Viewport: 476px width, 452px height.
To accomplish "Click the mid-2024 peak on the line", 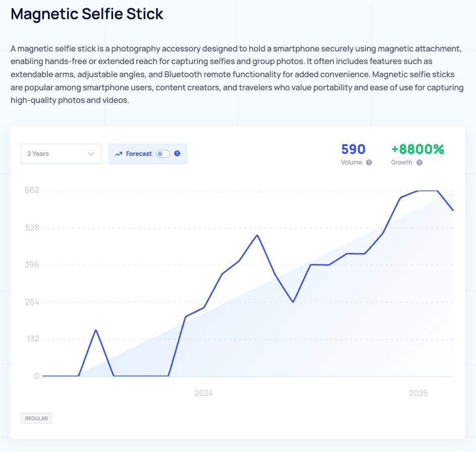I will point(257,235).
